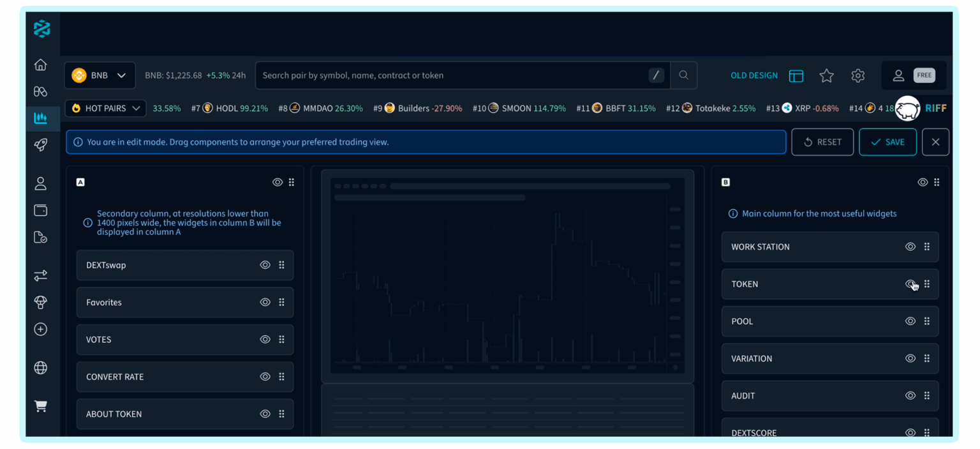This screenshot has width=980, height=449.
Task: Click drag handle of column B header
Action: (937, 182)
